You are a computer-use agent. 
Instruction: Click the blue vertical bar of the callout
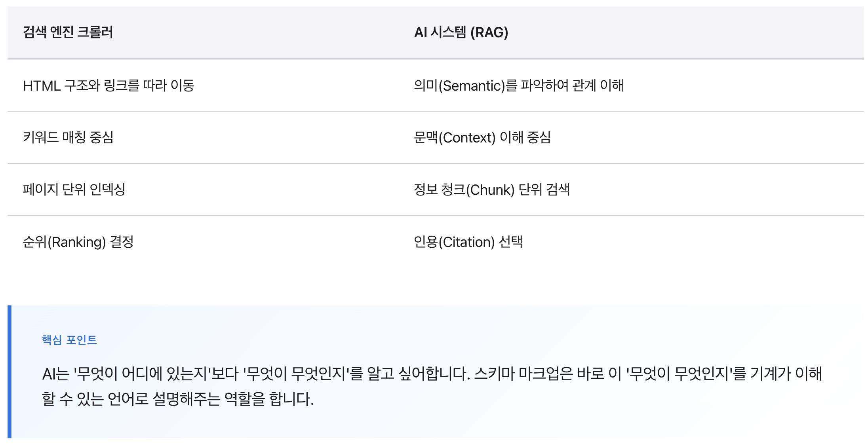[x=10, y=371]
